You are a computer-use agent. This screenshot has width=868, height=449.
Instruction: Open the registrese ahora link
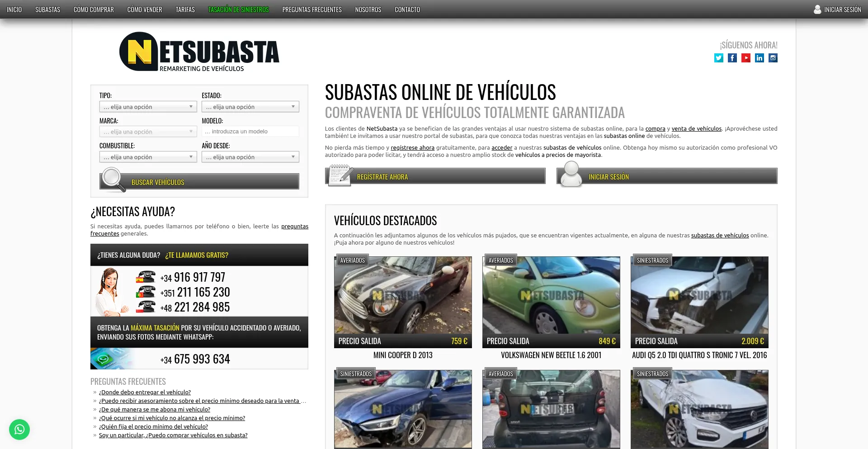[412, 147]
